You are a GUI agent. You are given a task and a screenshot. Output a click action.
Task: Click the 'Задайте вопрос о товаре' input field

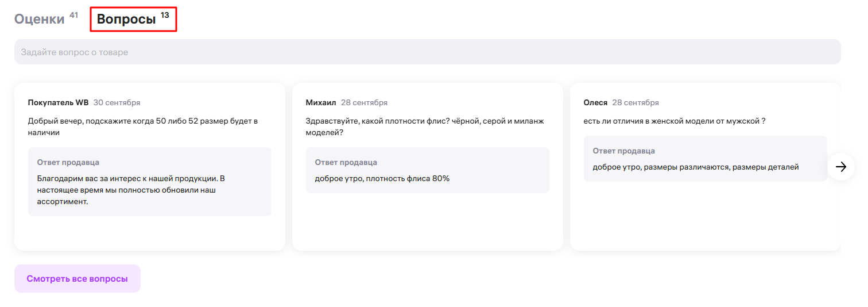[x=427, y=52]
